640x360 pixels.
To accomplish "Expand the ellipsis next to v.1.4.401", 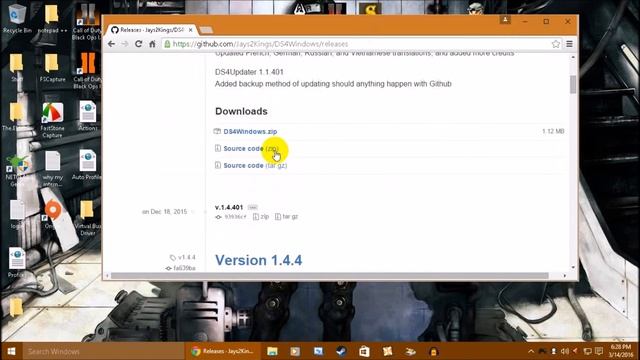I will tap(253, 207).
